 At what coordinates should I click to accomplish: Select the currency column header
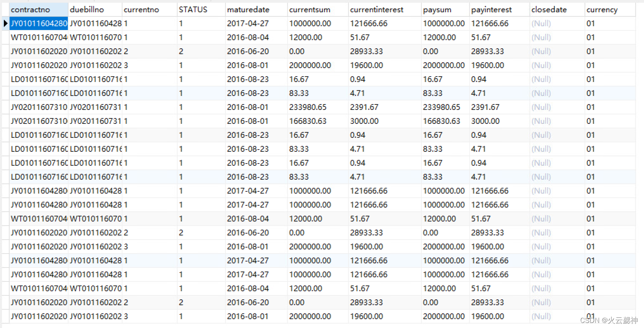610,10
